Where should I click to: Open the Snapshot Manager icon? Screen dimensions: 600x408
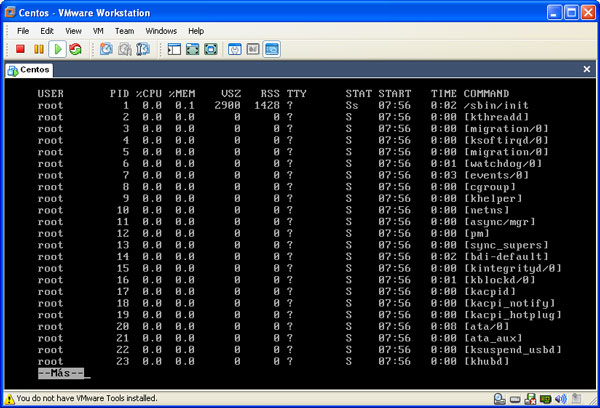[143, 49]
